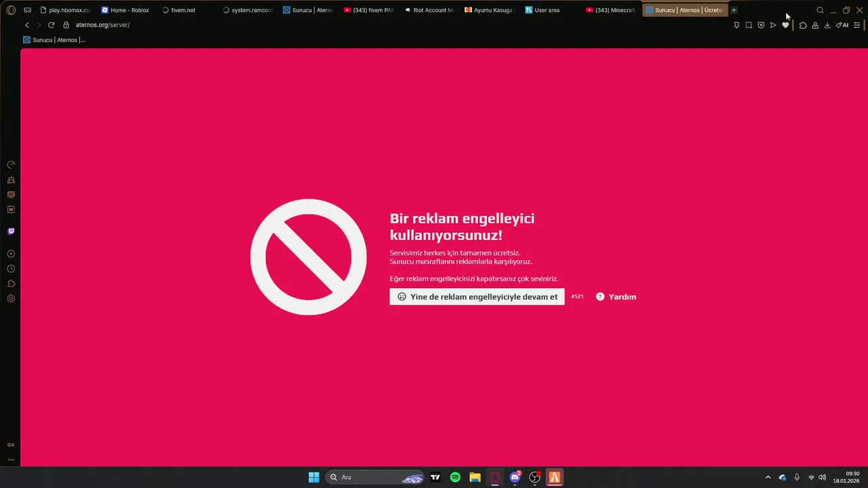Open OBS Studio from the taskbar

534,477
